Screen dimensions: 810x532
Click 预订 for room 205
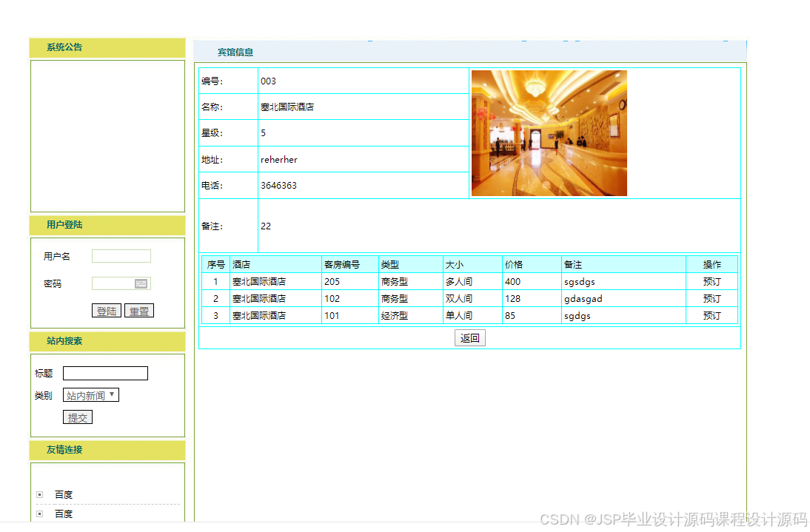[712, 282]
